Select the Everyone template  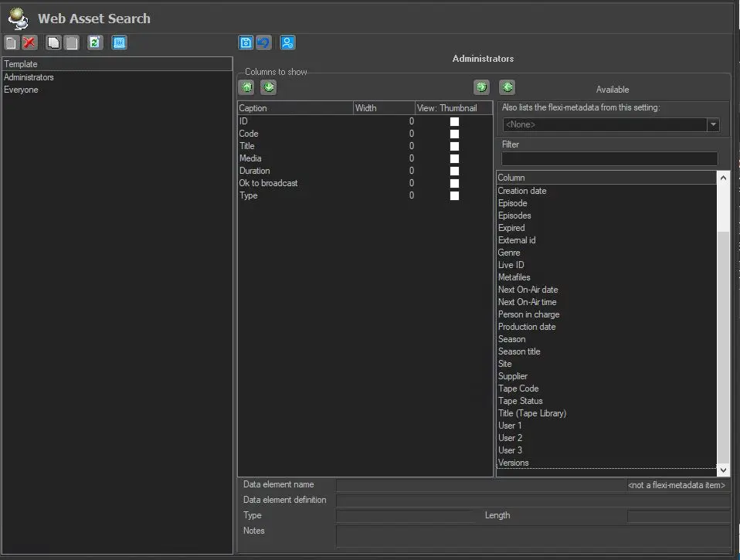point(21,90)
